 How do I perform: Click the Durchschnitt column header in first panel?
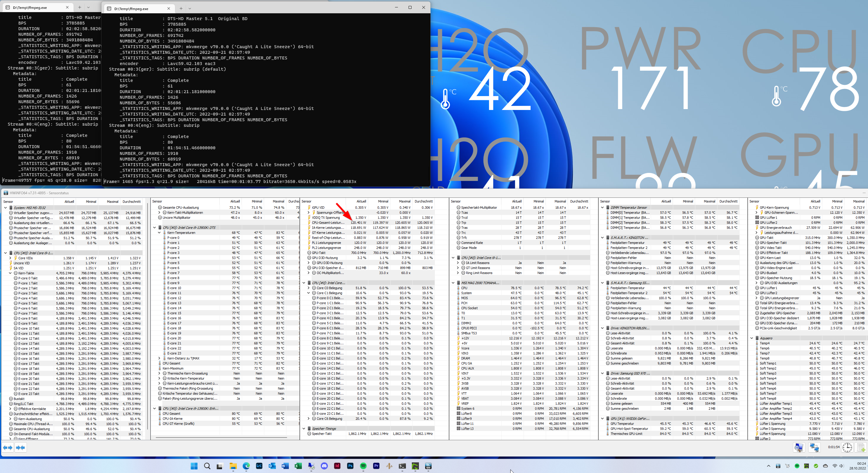point(132,201)
